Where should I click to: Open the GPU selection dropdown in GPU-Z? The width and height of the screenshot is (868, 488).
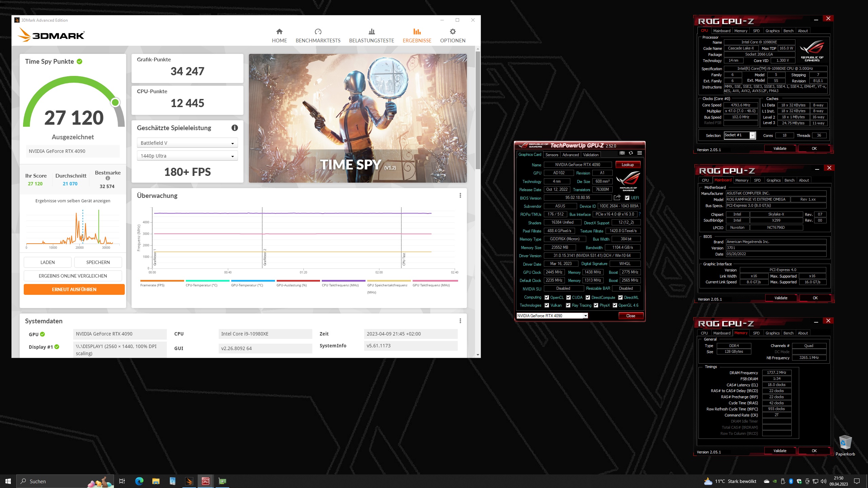[552, 316]
